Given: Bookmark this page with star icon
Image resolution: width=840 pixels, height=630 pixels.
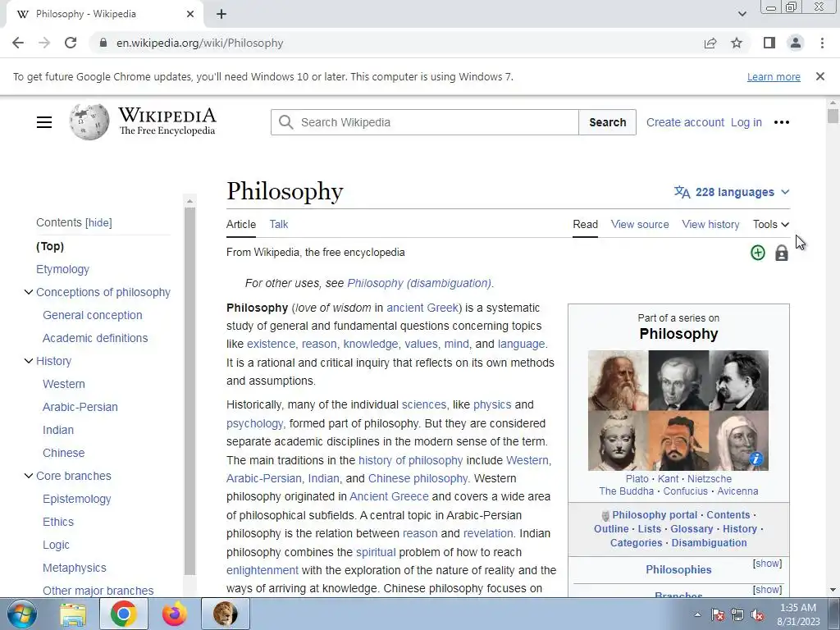Looking at the screenshot, I should (737, 43).
